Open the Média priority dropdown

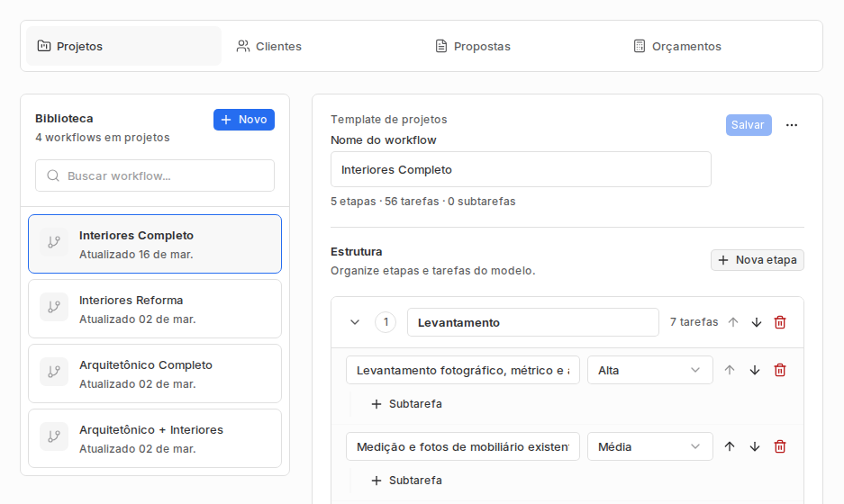click(649, 446)
